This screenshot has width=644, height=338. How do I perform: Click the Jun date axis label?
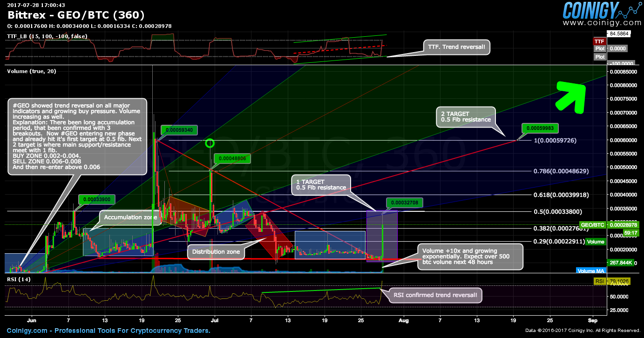click(x=32, y=321)
